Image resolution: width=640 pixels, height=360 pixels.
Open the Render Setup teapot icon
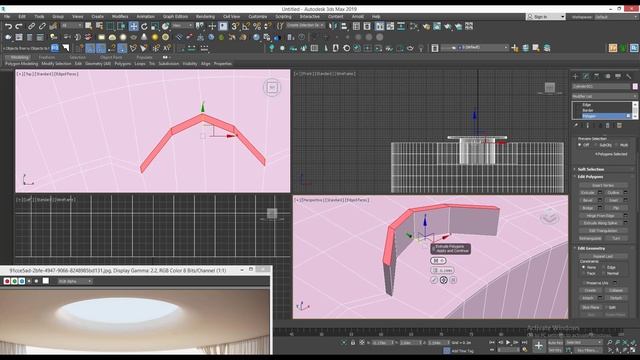(x=426, y=27)
